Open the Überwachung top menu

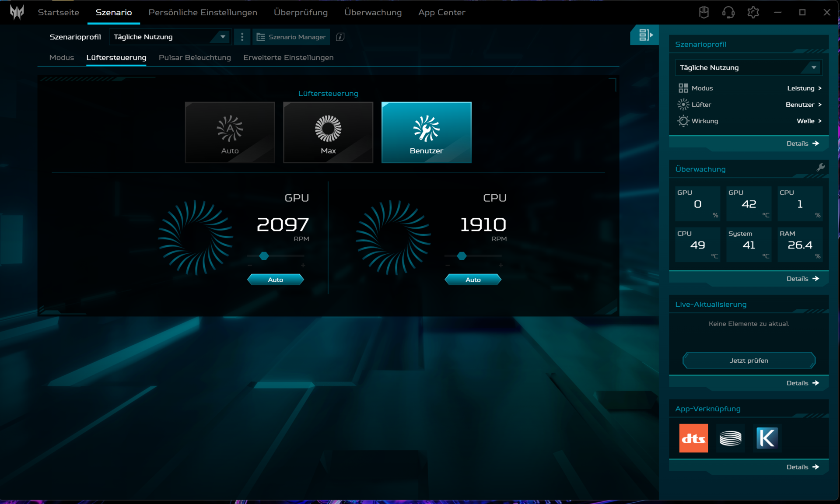[x=373, y=12]
